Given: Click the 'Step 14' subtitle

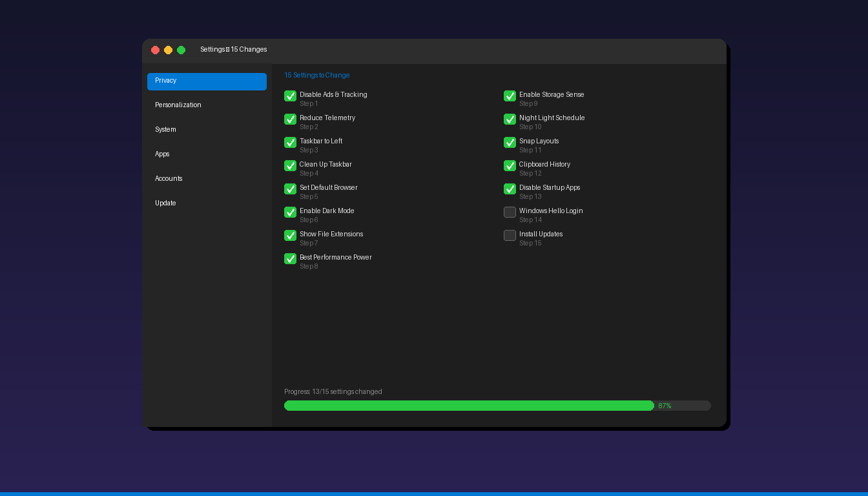Looking at the screenshot, I should coord(530,220).
